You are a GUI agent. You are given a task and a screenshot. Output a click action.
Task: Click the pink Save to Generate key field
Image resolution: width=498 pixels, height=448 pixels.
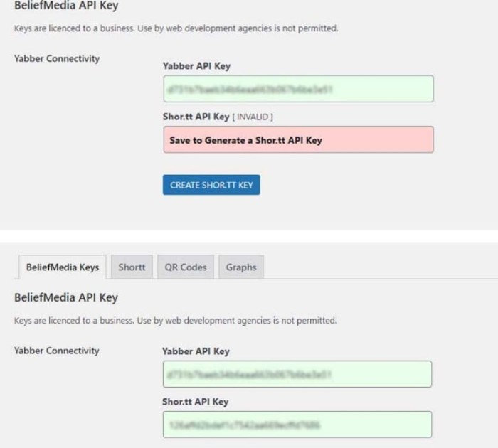(x=297, y=140)
